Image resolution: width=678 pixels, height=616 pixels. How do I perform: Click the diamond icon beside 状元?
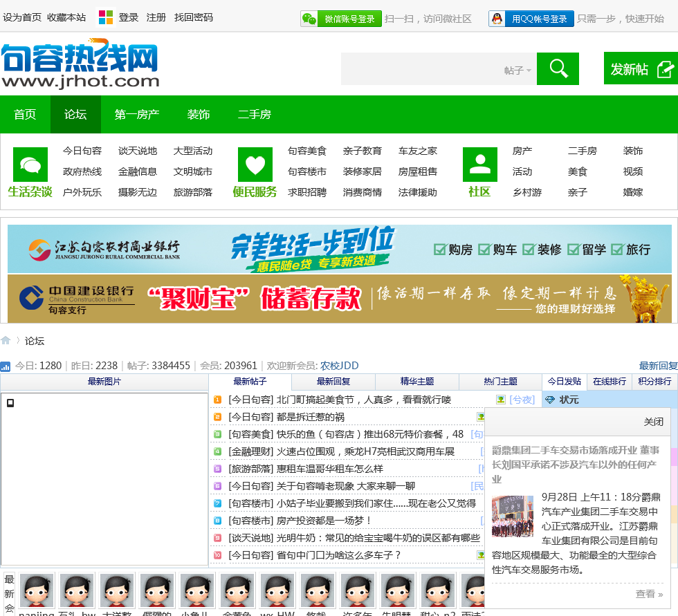(550, 400)
